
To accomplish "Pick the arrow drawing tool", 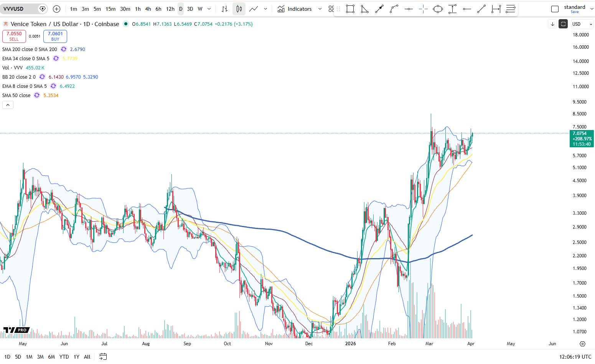I will point(379,9).
